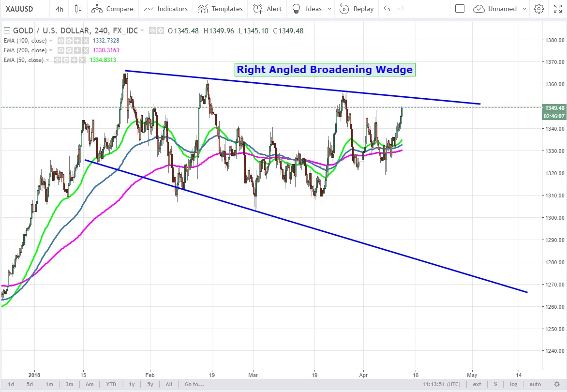The width and height of the screenshot is (567, 392).
Task: Expand the EMA (200, close) dropdown arrow
Action: (51, 50)
